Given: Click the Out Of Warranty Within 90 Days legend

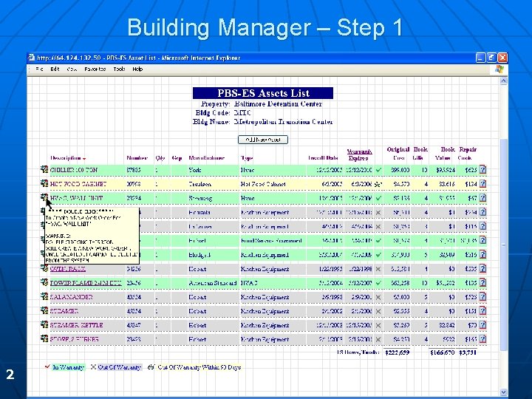Looking at the screenshot, I should [x=199, y=367].
